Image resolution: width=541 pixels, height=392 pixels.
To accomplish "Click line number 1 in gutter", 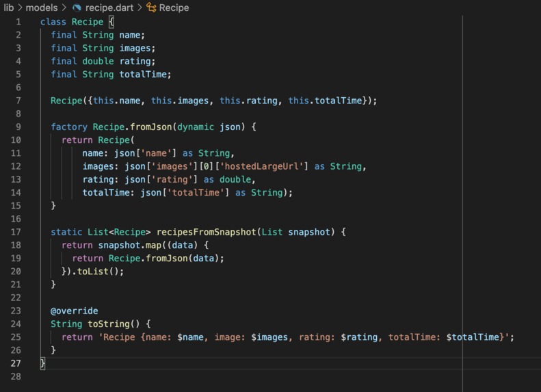I will point(18,22).
